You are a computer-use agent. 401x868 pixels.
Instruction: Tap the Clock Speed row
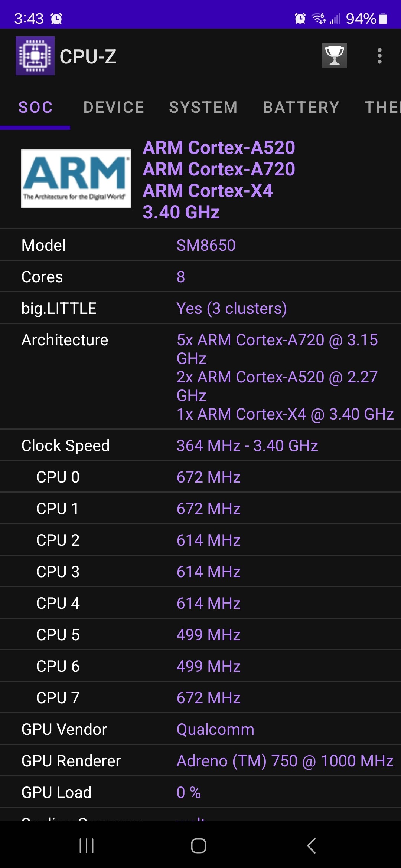200,445
